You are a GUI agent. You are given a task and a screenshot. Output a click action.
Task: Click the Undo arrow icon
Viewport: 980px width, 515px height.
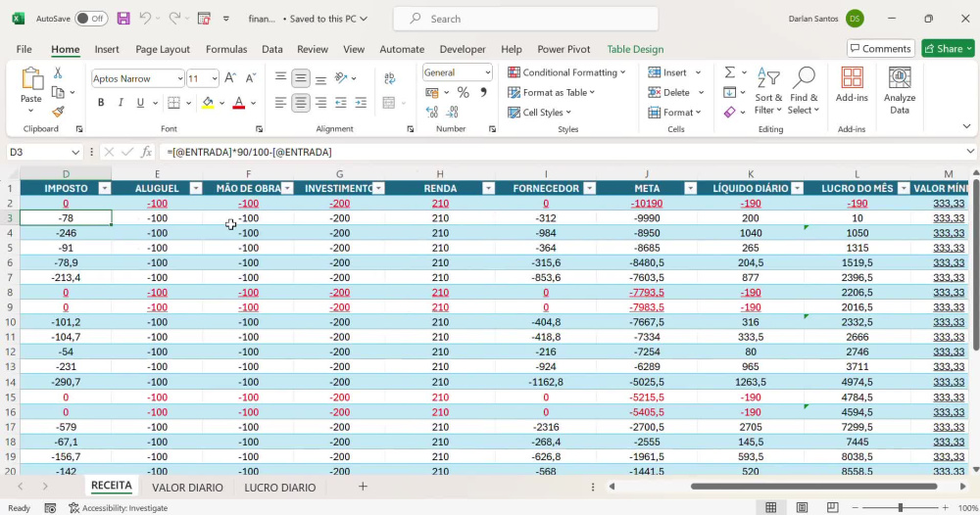[x=145, y=19]
